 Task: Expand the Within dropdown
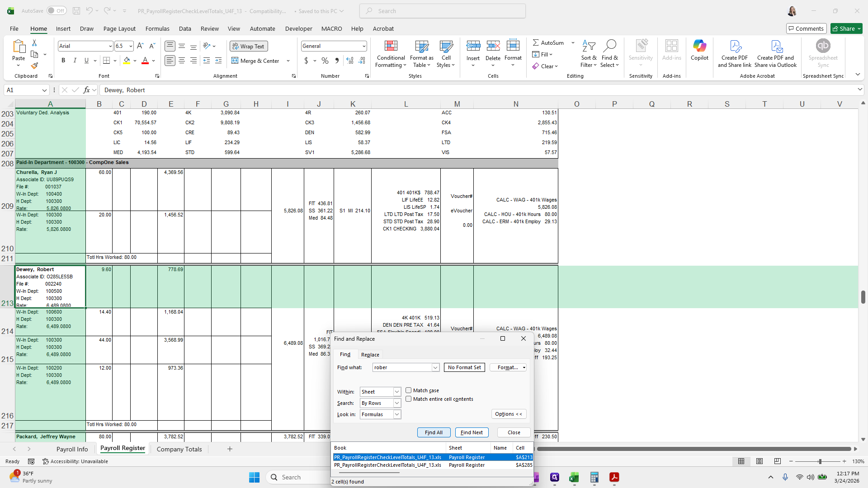click(x=396, y=392)
